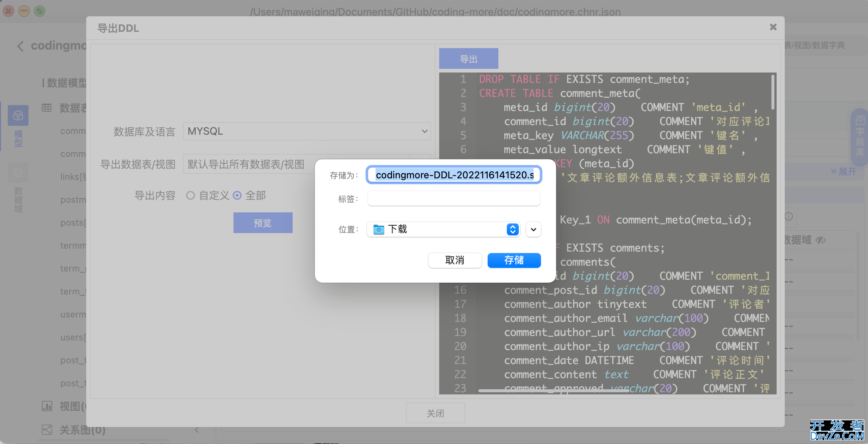The width and height of the screenshot is (868, 444).
Task: Click the blue 存储 save button
Action: pos(514,260)
